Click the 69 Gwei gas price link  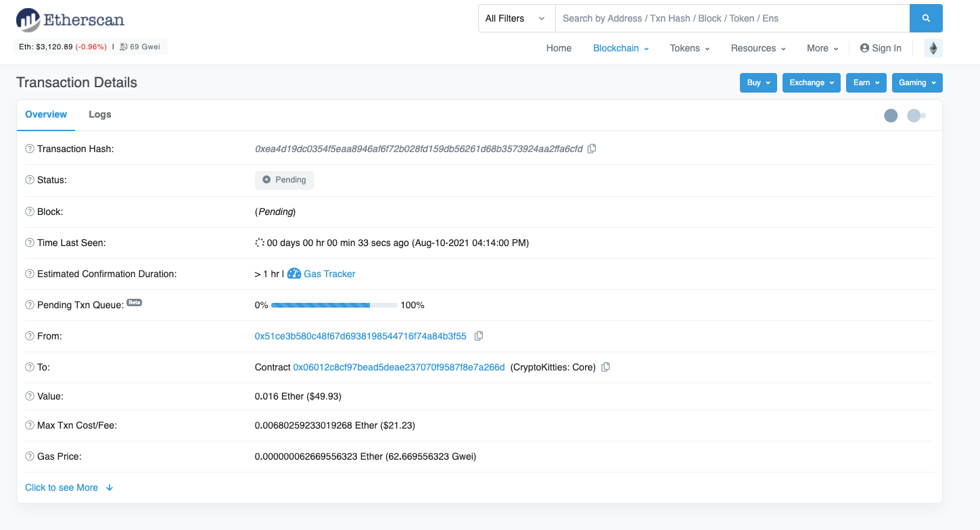coord(145,47)
